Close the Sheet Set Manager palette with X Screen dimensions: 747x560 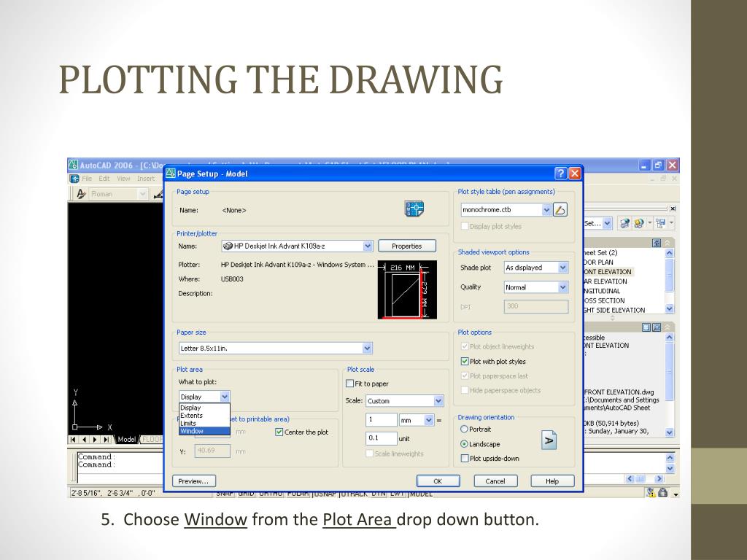[x=672, y=209]
